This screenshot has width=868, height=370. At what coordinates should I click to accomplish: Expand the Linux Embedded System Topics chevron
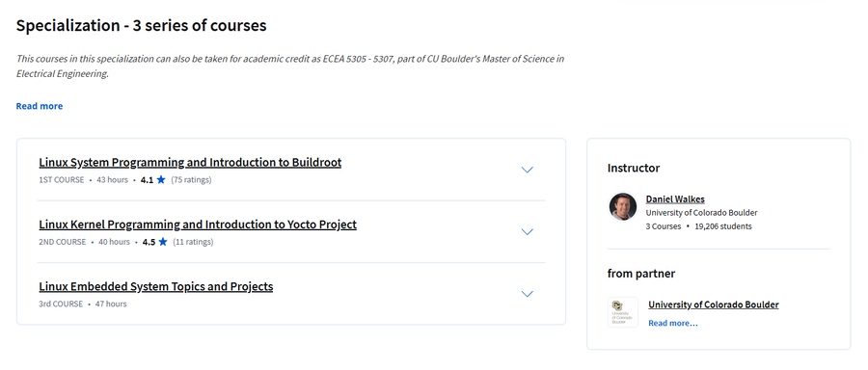tap(527, 294)
